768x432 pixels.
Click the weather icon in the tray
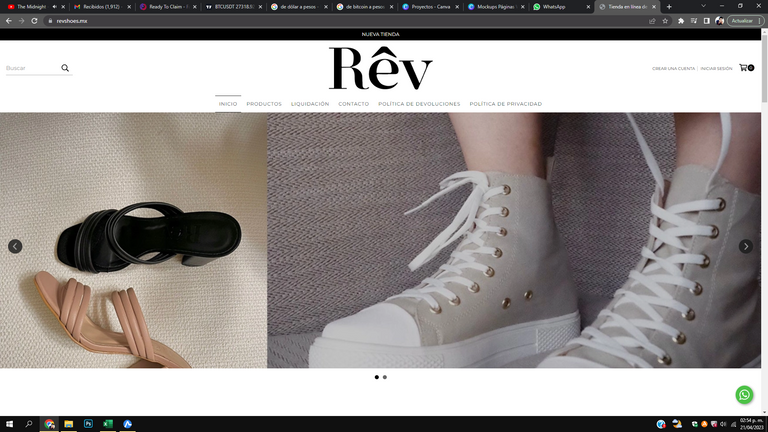click(x=677, y=424)
